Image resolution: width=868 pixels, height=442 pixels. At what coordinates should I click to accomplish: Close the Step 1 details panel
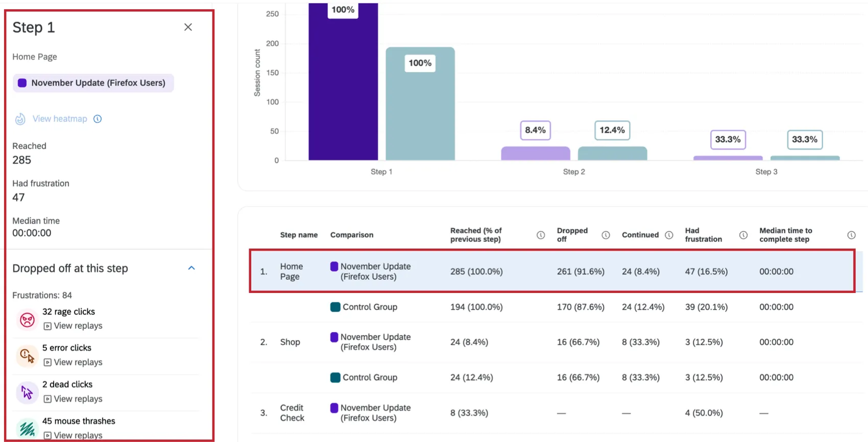pyautogui.click(x=188, y=27)
